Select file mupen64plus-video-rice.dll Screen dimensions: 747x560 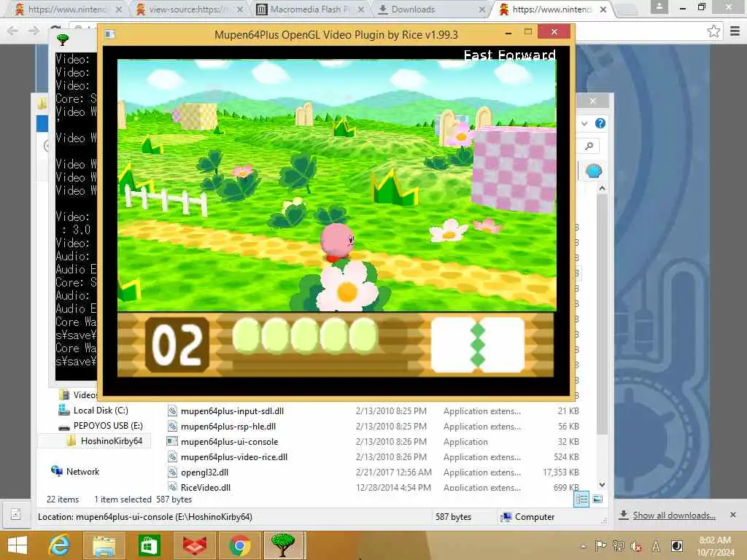[234, 456]
